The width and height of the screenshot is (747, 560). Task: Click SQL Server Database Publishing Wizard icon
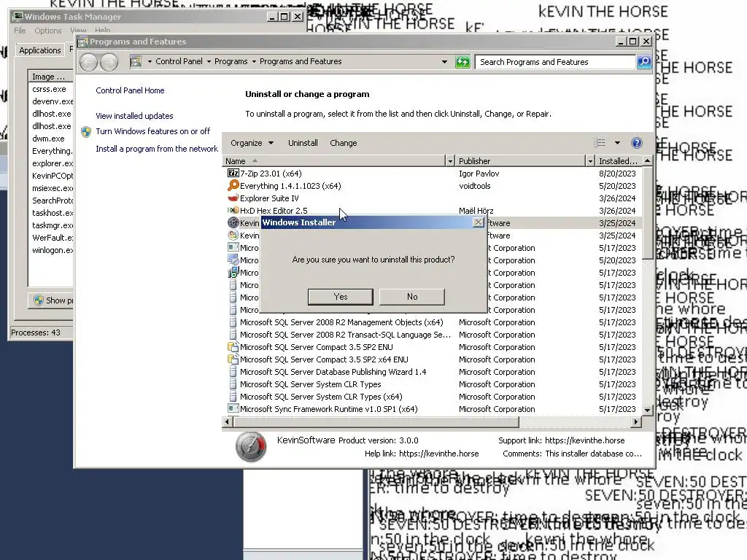click(x=233, y=372)
